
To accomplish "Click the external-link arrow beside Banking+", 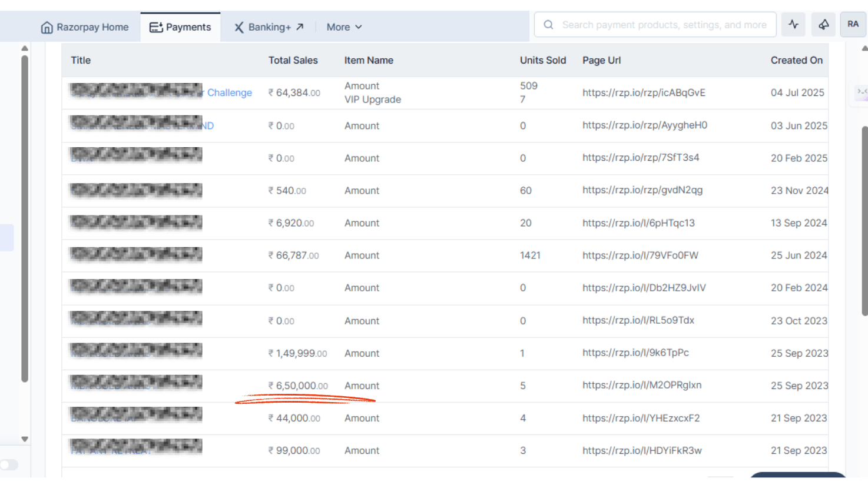I will coord(300,26).
